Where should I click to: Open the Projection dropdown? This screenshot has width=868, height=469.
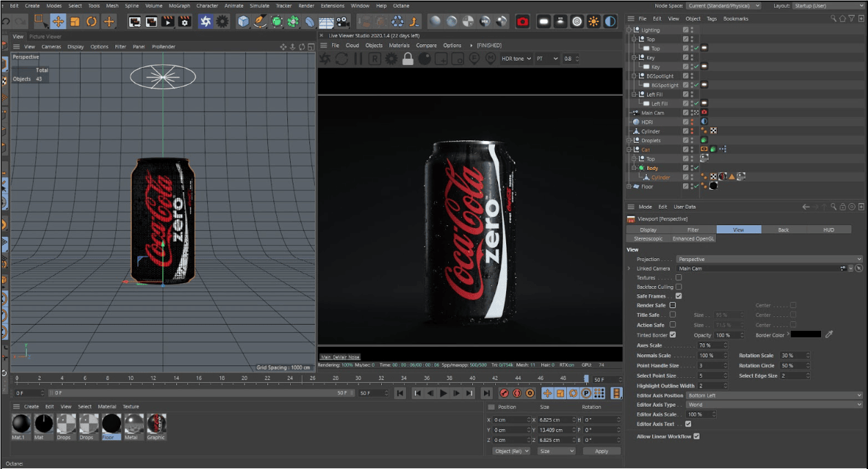tap(770, 259)
